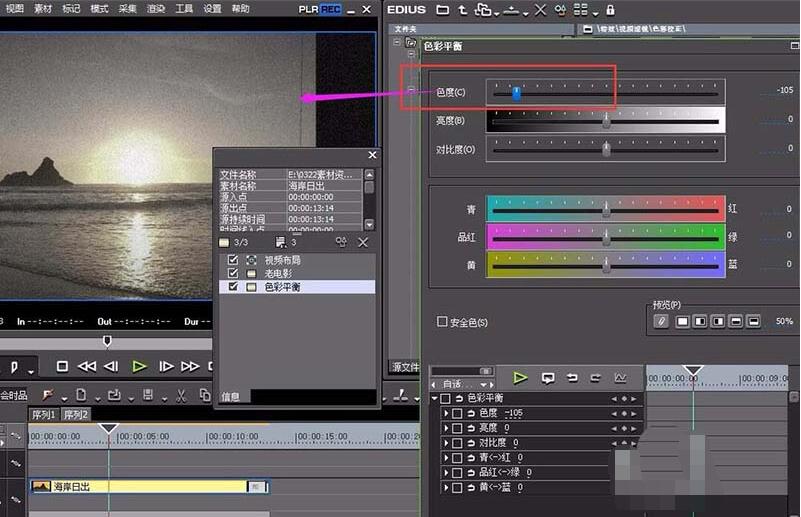Click the lock icon in EDIUS bin toolbar
Image resolution: width=801 pixels, height=517 pixels.
click(609, 9)
